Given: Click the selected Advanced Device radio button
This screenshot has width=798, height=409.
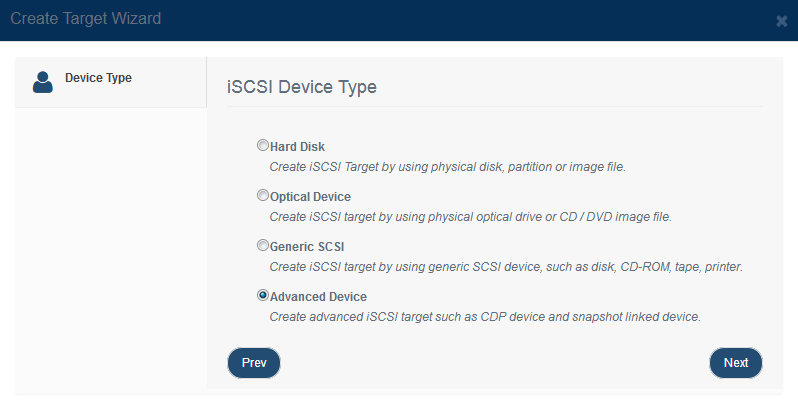Looking at the screenshot, I should tap(263, 295).
